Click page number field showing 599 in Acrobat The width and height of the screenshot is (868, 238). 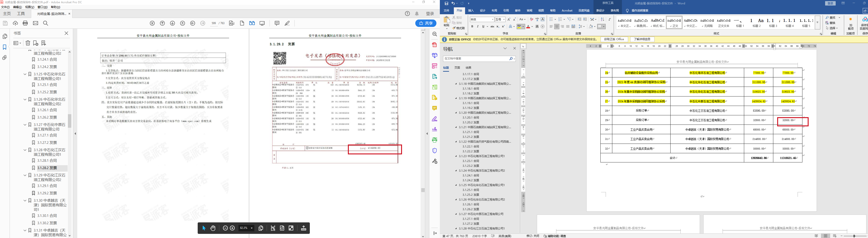[214, 23]
